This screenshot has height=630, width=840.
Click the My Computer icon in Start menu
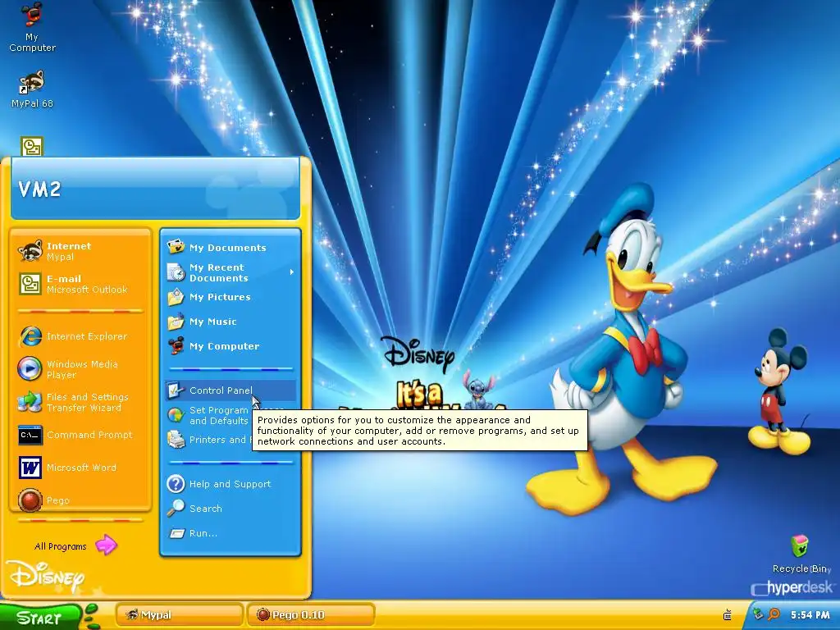point(176,346)
